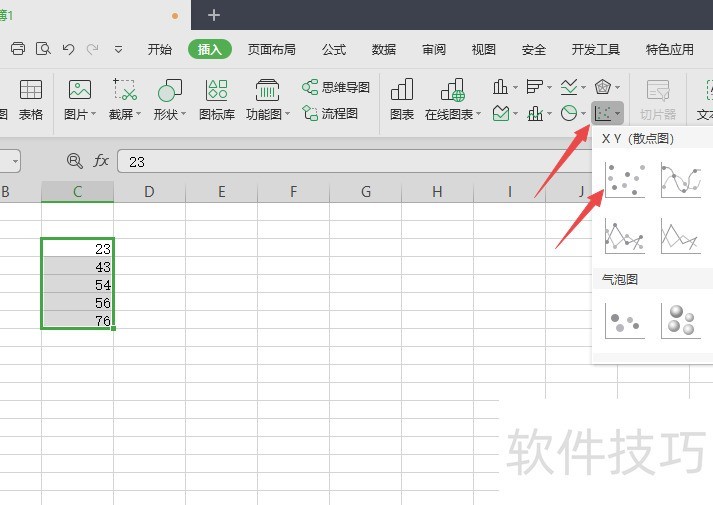Choose the flat bubble chart thumbnail
Image resolution: width=713 pixels, height=505 pixels.
click(x=625, y=321)
